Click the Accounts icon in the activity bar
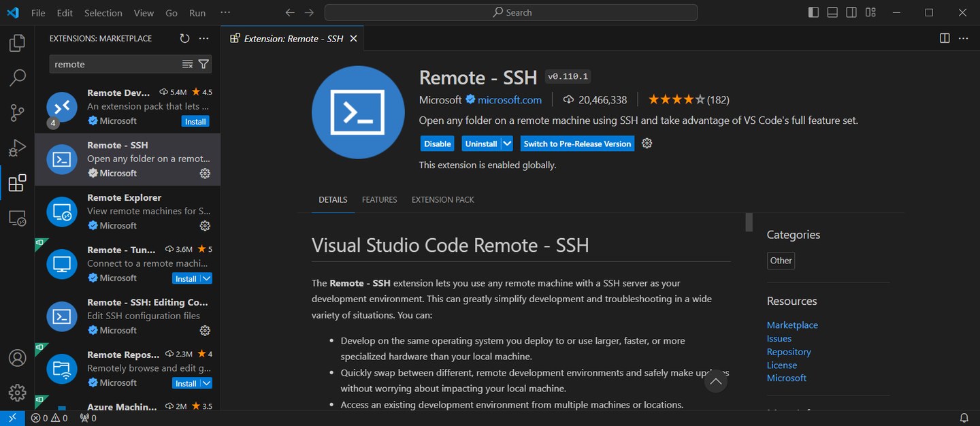Viewport: 980px width, 426px height. (x=17, y=357)
